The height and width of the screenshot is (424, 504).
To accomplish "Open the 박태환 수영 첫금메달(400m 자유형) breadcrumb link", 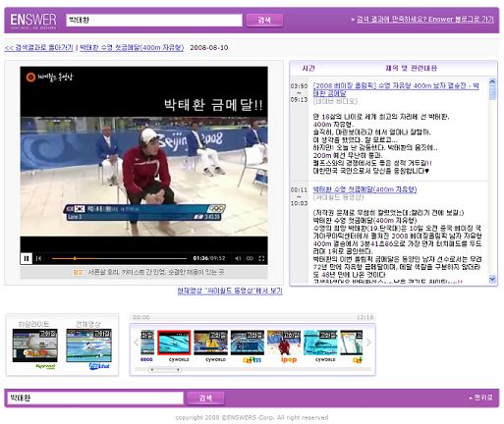I will coord(132,48).
